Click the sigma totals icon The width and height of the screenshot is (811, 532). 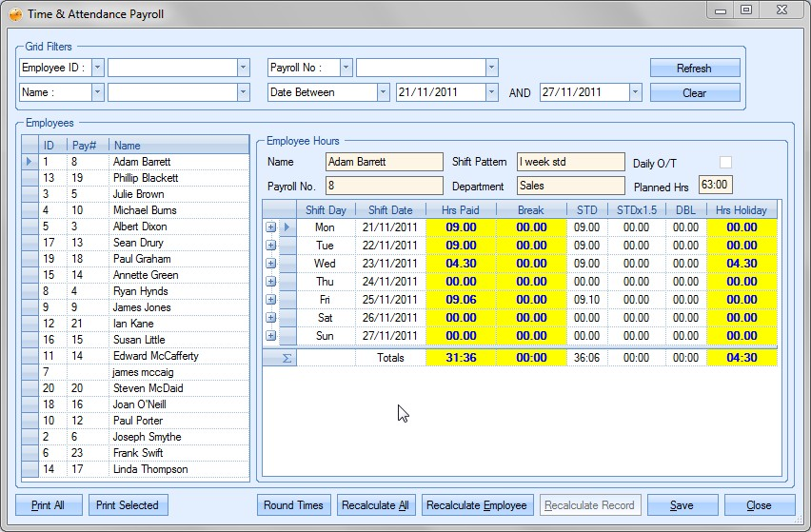[287, 358]
